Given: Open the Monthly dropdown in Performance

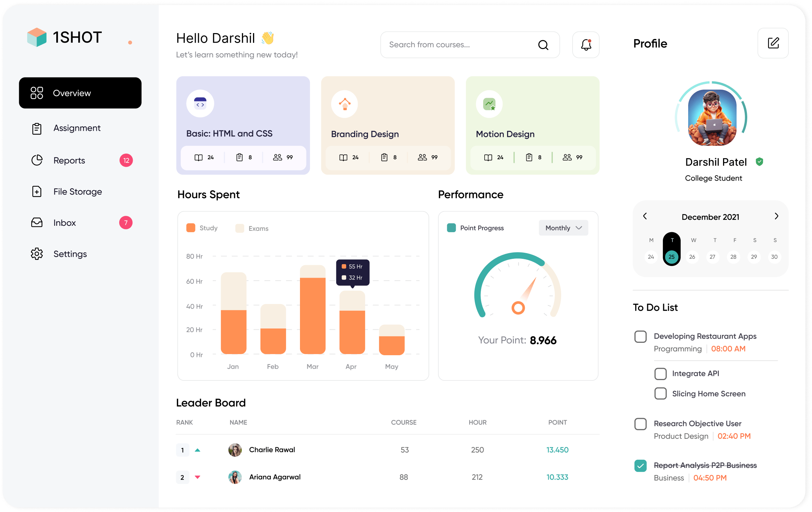Looking at the screenshot, I should point(563,228).
